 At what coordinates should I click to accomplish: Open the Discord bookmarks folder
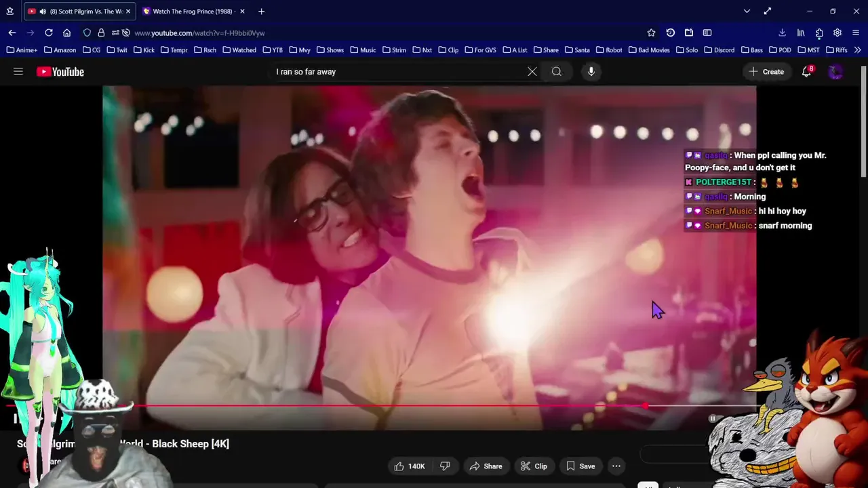coord(719,50)
